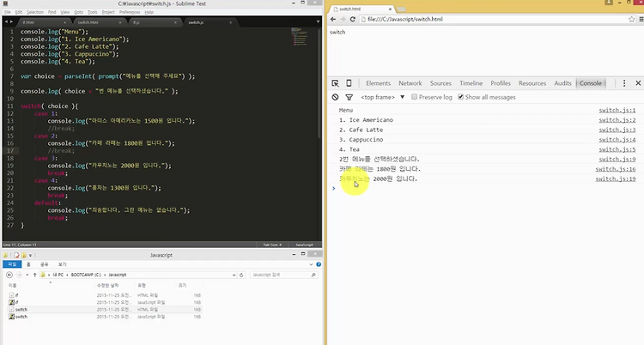Open Sublime's tab list dropdown arrow
This screenshot has height=345, width=644.
click(x=318, y=21)
